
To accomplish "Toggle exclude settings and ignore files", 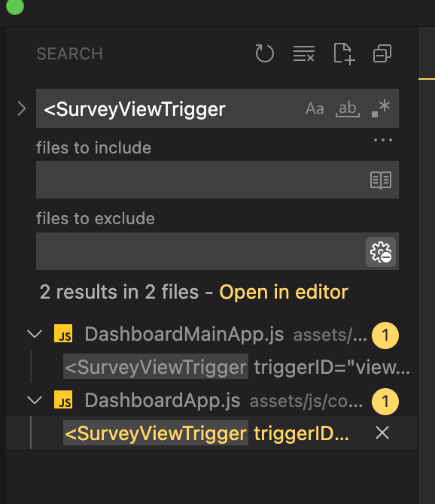I will (381, 252).
